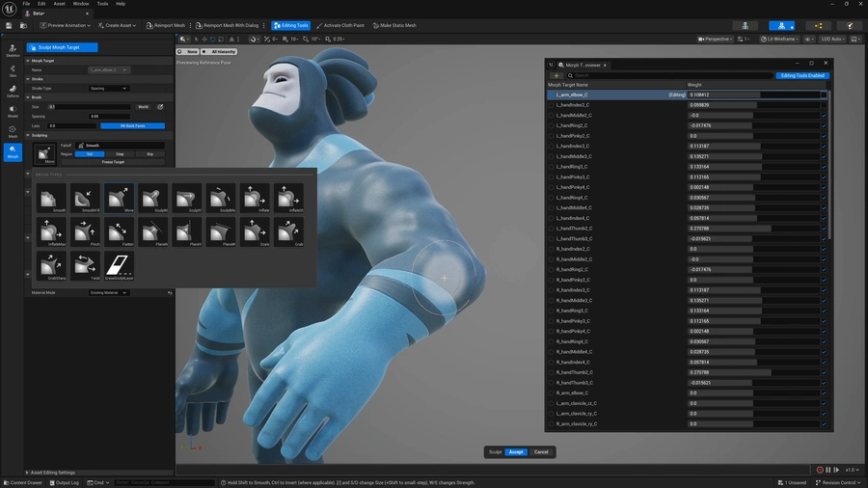Open the Asset menu
The image size is (868, 488).
59,4
